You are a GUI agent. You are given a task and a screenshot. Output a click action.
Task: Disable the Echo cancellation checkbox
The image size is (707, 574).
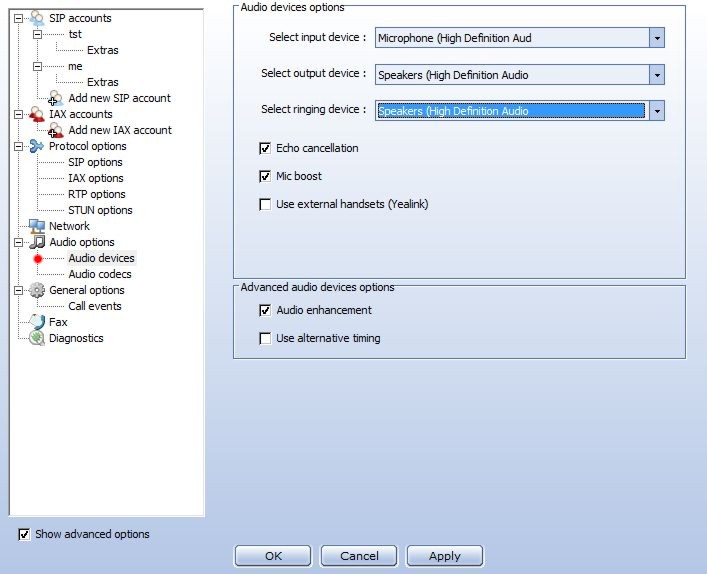click(265, 148)
